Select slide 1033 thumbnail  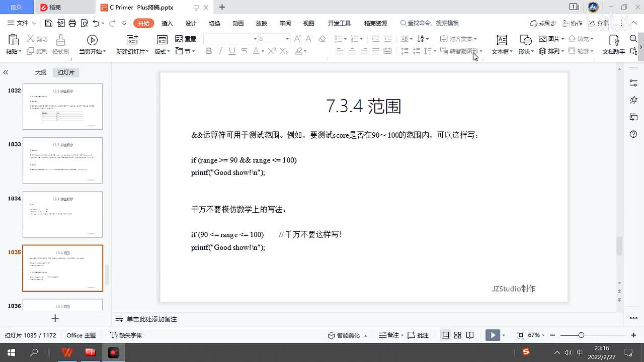(62, 160)
